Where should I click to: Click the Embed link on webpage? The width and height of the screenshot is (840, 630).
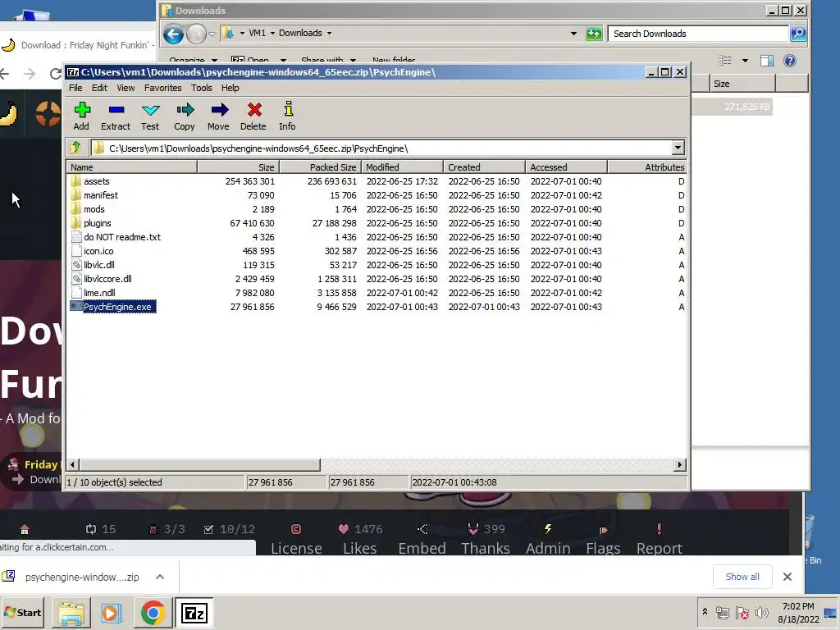coord(422,539)
